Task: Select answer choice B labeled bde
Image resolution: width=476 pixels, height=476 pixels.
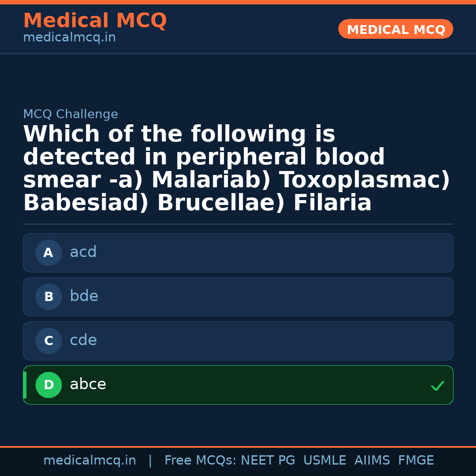Action: click(238, 297)
